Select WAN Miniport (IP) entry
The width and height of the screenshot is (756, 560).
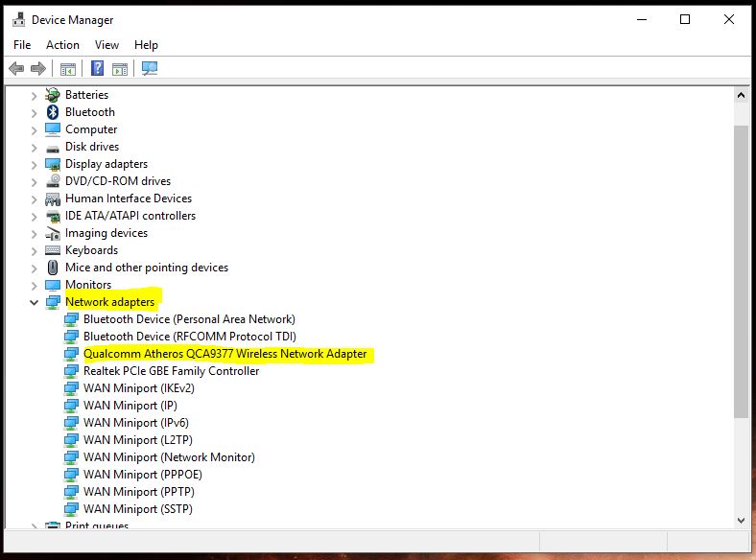point(130,406)
